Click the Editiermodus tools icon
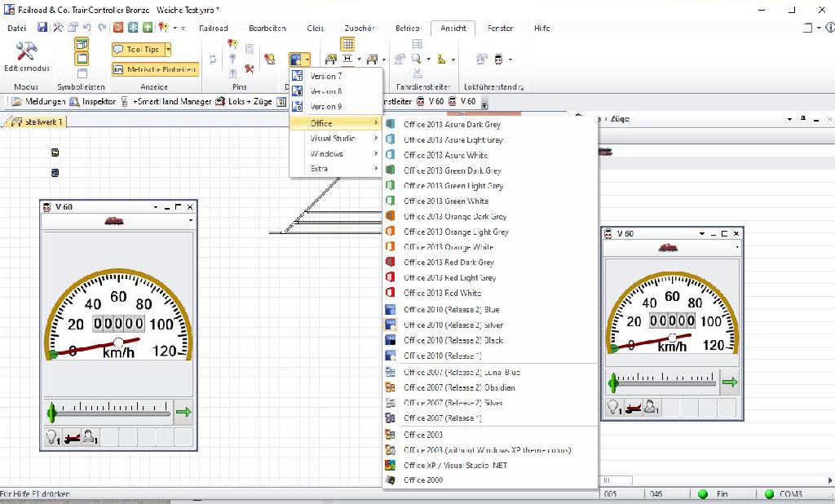Image resolution: width=835 pixels, height=504 pixels. tap(26, 52)
